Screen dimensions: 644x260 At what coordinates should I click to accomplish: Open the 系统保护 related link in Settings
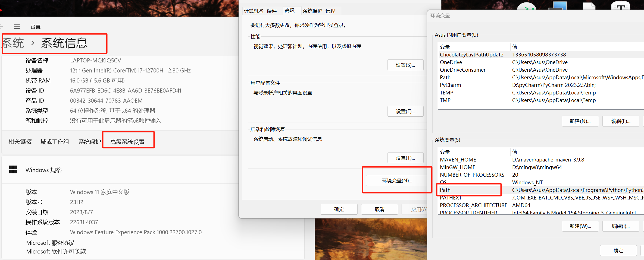(89, 142)
